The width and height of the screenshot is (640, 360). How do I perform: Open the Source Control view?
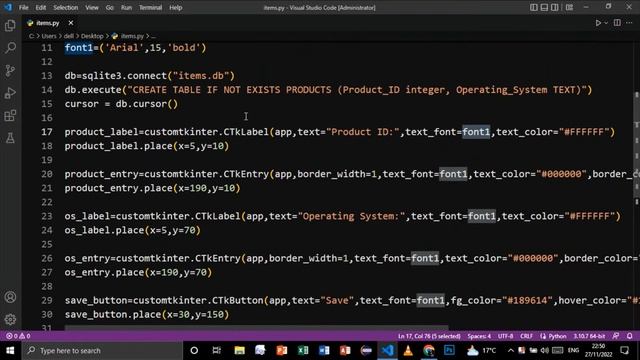click(x=10, y=71)
